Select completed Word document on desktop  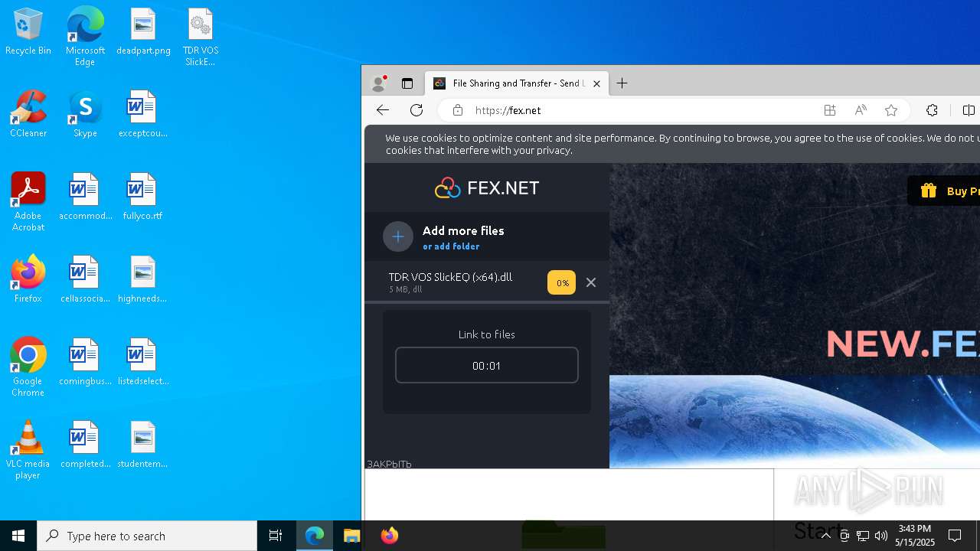(x=85, y=445)
